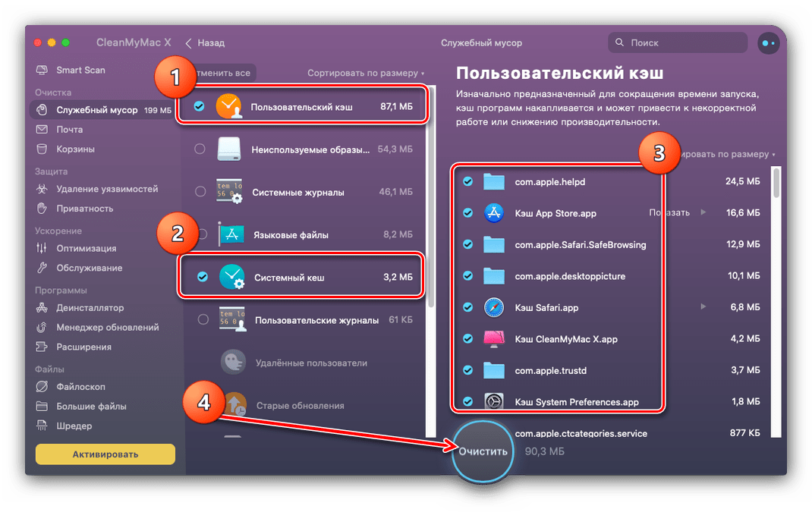The image size is (812, 531).
Task: Click the 90,3 МБ total size text
Action: (545, 451)
